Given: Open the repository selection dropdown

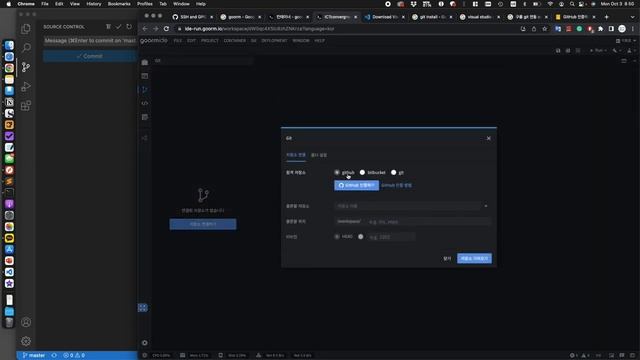Looking at the screenshot, I should pyautogui.click(x=412, y=206).
